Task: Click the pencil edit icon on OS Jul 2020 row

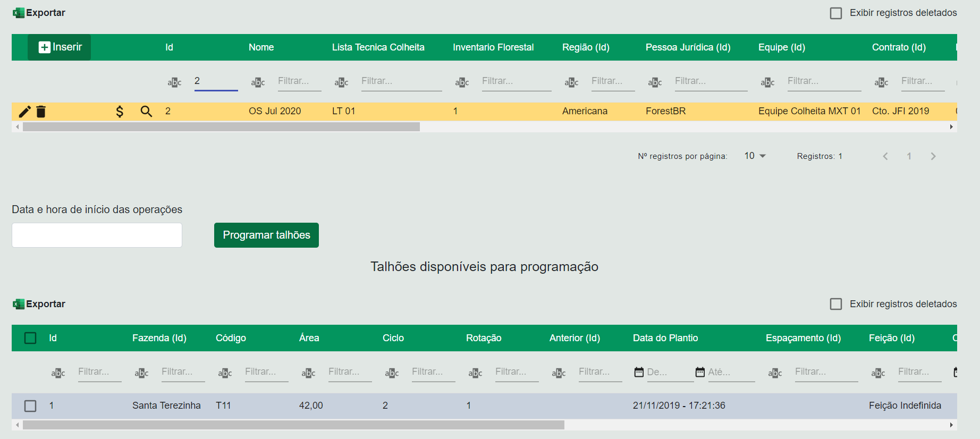Action: click(x=24, y=112)
